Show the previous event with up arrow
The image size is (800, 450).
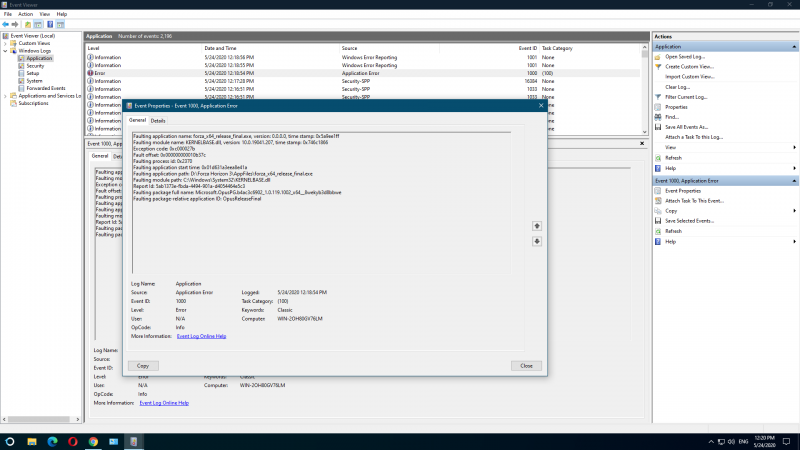tap(537, 226)
